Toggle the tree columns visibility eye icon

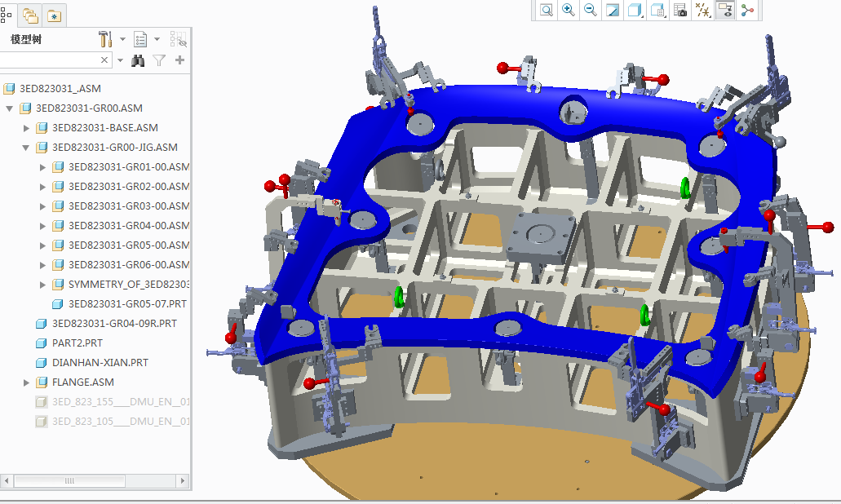pos(178,39)
